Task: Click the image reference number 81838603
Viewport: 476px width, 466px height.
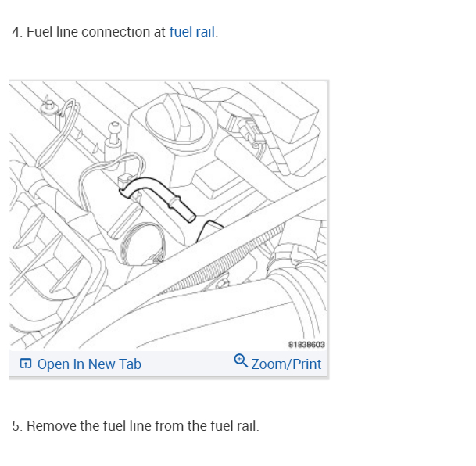Action: coord(306,344)
